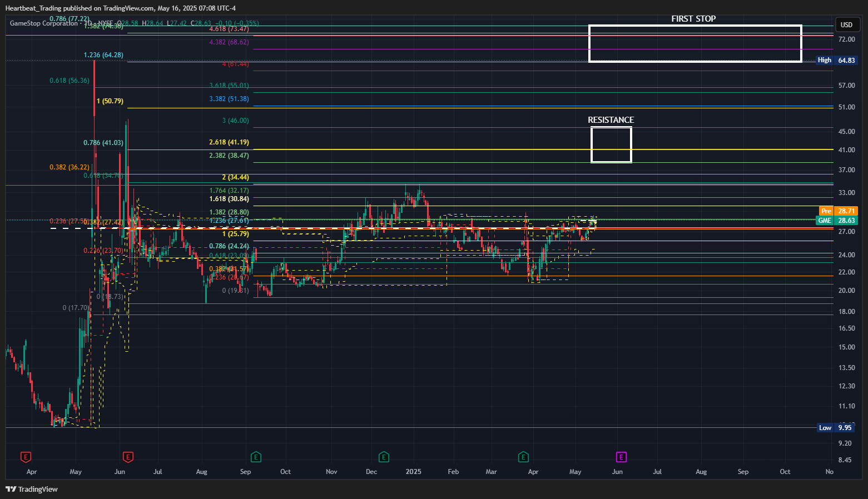Screen dimensions: 868x499
Task: Click the USD currency button
Action: click(846, 24)
